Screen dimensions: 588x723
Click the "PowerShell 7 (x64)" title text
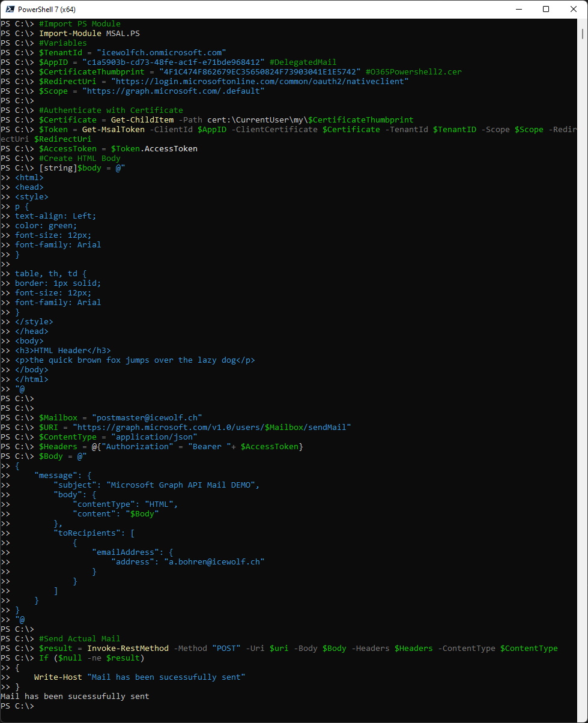point(47,10)
